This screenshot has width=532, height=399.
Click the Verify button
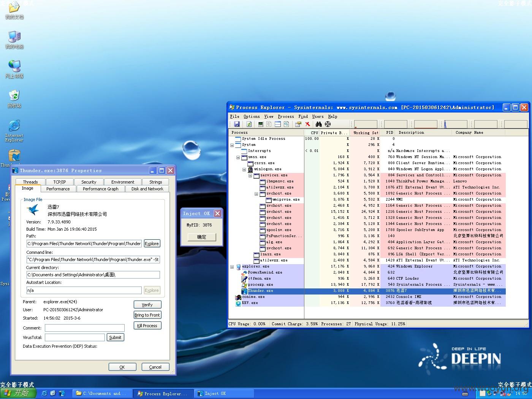[147, 305]
